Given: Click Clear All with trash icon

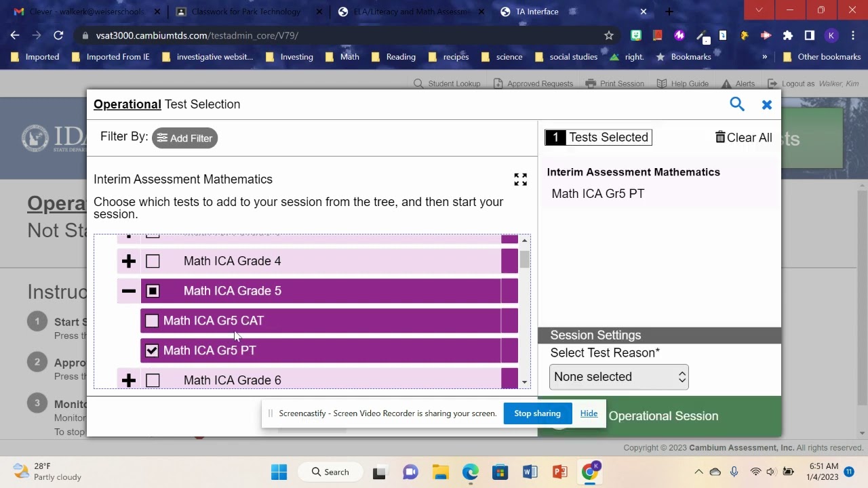Looking at the screenshot, I should tap(744, 137).
